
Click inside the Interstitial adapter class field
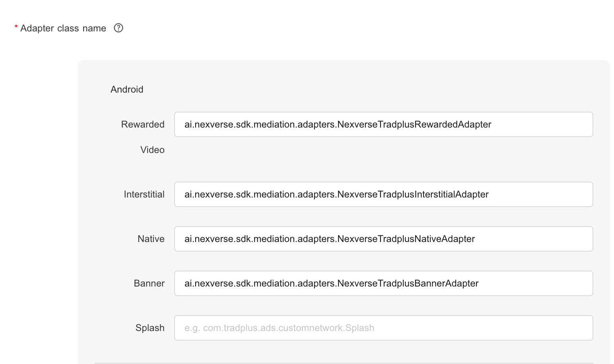pos(383,194)
